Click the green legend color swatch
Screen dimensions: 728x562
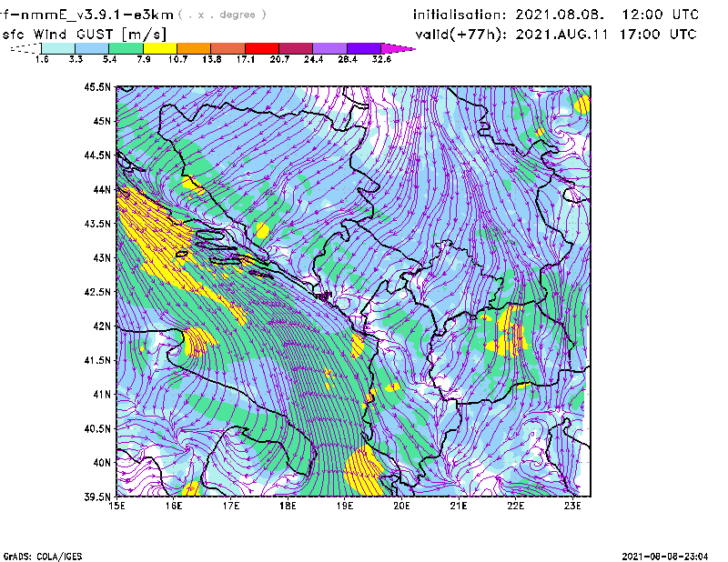(126, 48)
